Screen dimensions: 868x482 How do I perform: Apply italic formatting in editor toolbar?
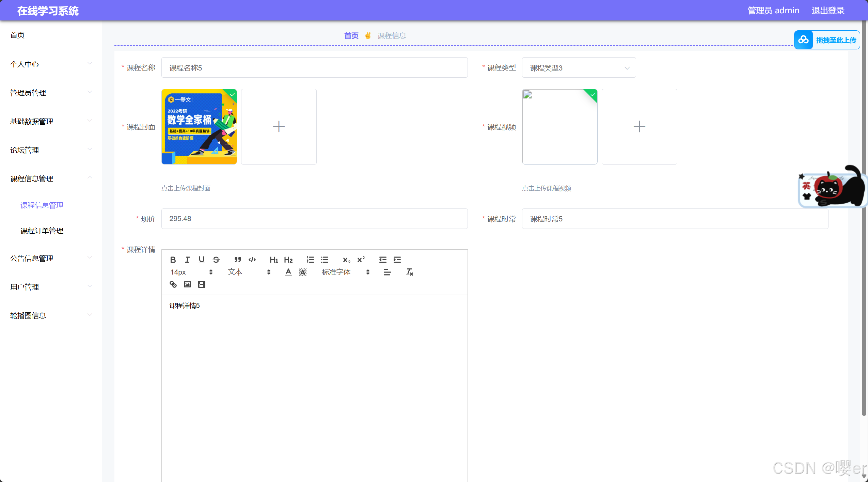187,260
